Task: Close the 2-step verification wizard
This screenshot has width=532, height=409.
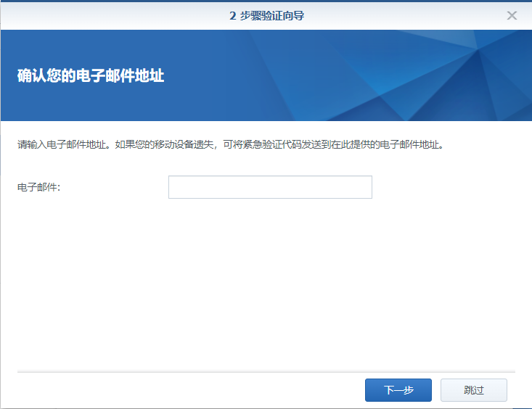Action: tap(512, 15)
